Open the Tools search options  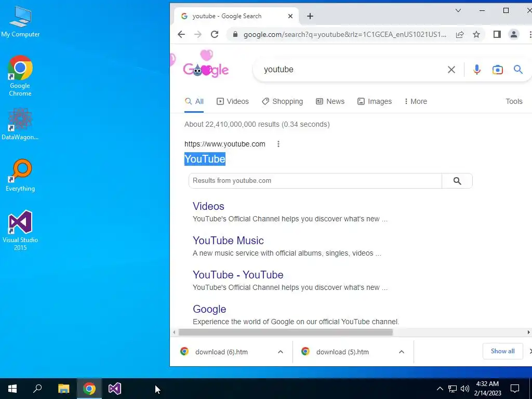(514, 101)
